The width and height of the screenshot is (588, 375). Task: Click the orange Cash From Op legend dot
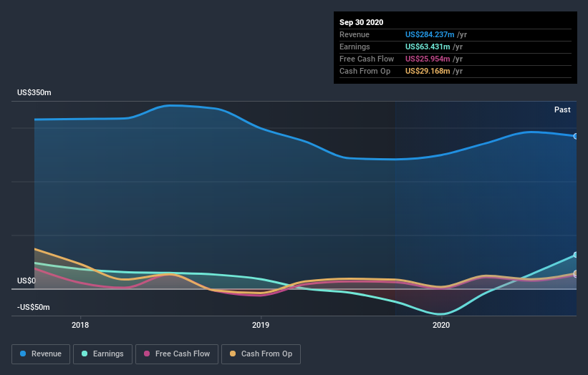233,354
